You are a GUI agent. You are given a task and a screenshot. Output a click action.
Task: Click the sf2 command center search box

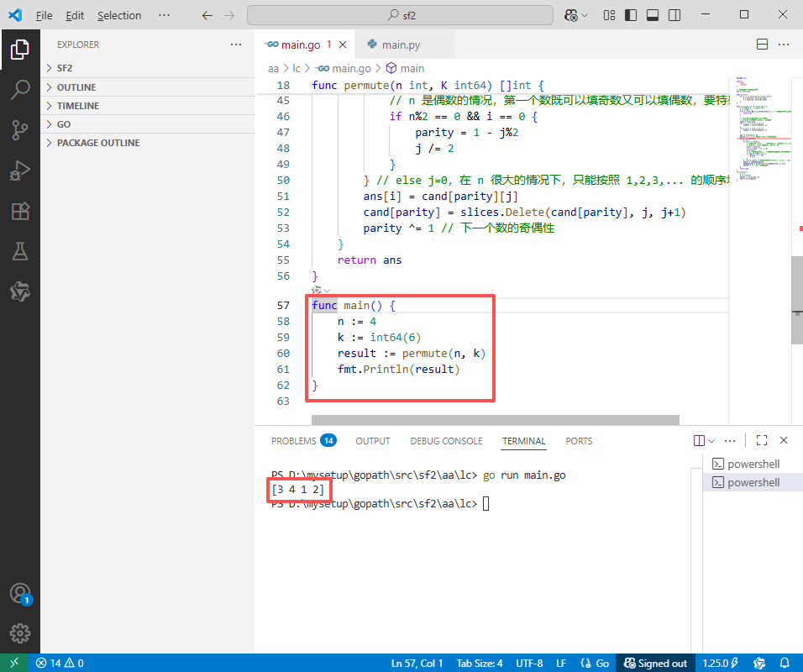(400, 15)
